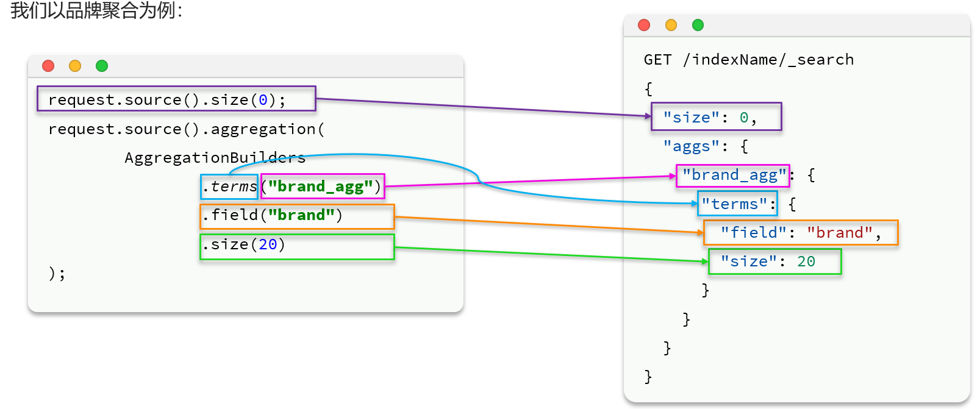Select the orange .field("brand") box
The width and height of the screenshot is (980, 409).
point(297,216)
